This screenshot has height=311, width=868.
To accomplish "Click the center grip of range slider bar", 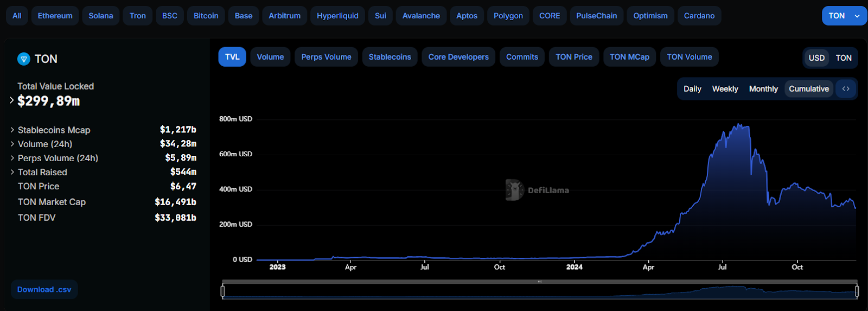I will [540, 282].
